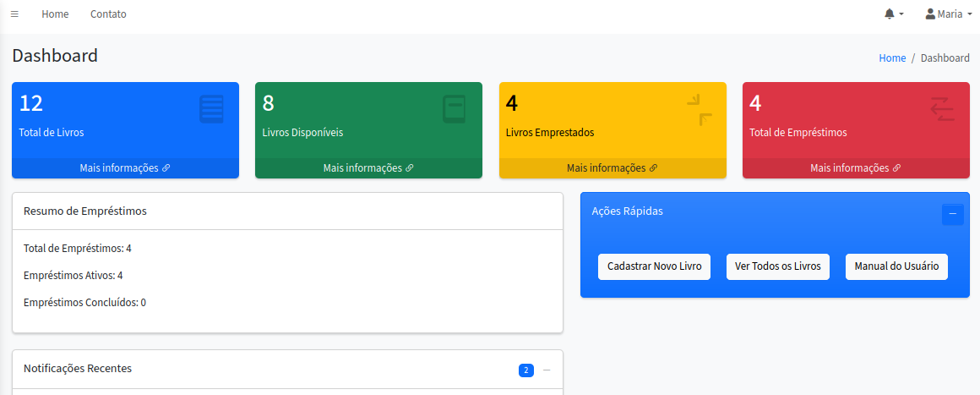Open Mais informações on the green Livros Disponíveis card
This screenshot has width=980, height=395.
[368, 168]
